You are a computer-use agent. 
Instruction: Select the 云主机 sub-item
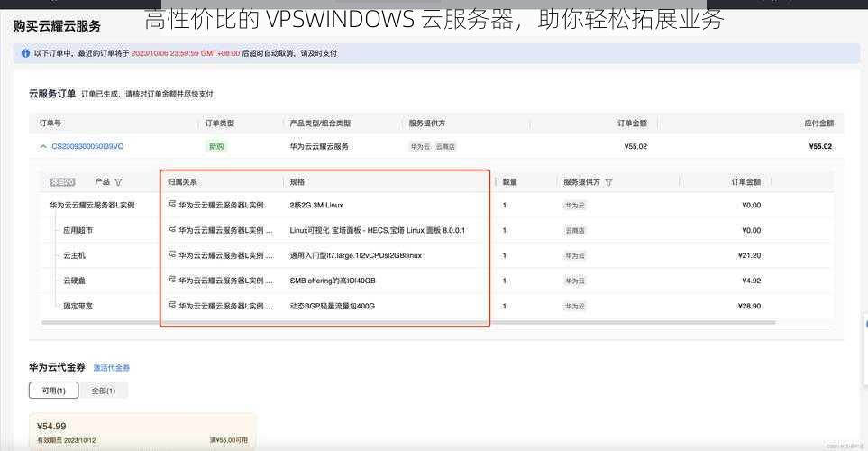click(x=74, y=255)
